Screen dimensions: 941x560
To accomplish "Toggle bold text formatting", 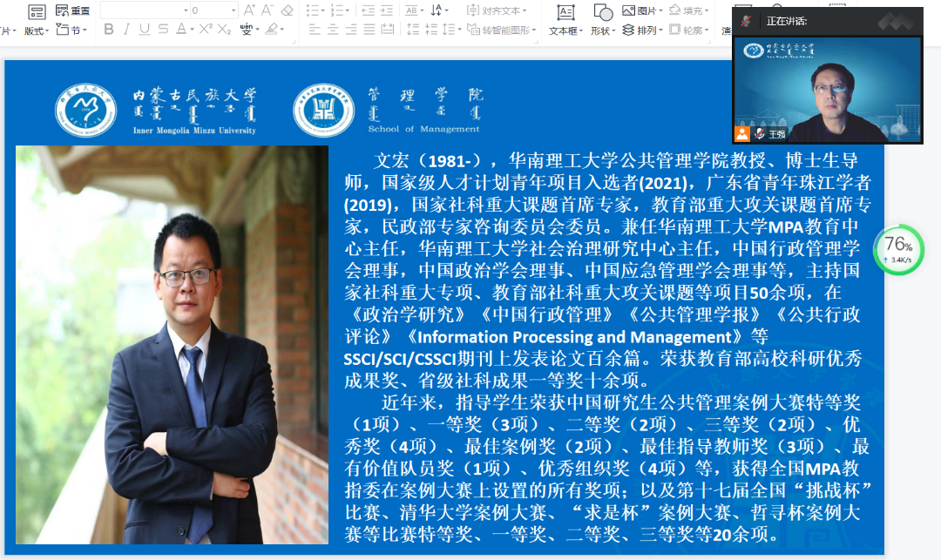I will click(109, 30).
